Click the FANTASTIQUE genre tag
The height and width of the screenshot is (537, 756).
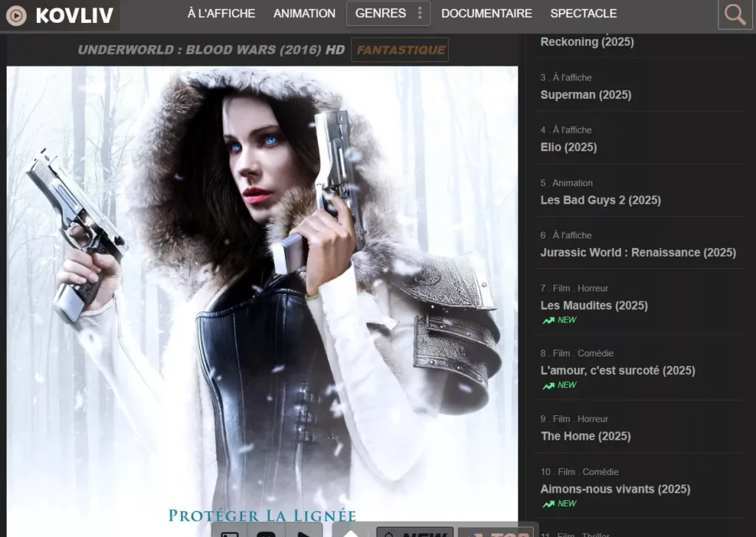400,50
